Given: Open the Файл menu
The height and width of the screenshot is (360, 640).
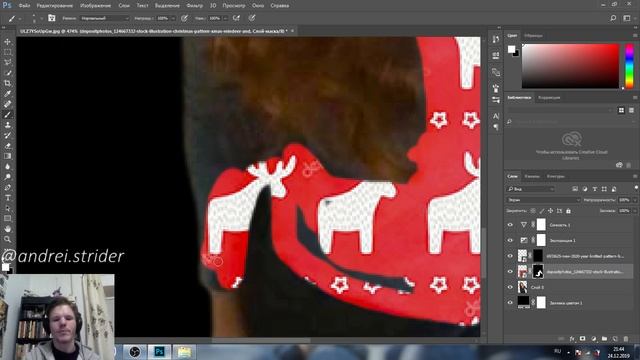Looking at the screenshot, I should [24, 6].
